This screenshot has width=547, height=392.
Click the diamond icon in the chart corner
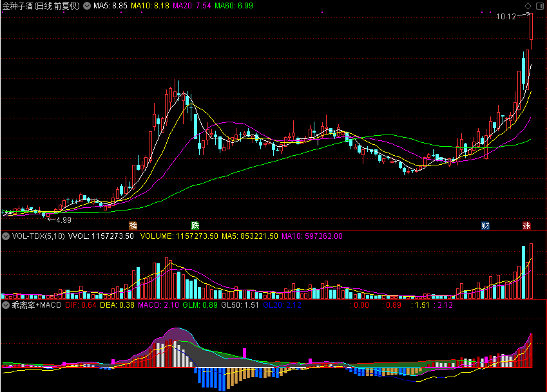pos(528,6)
